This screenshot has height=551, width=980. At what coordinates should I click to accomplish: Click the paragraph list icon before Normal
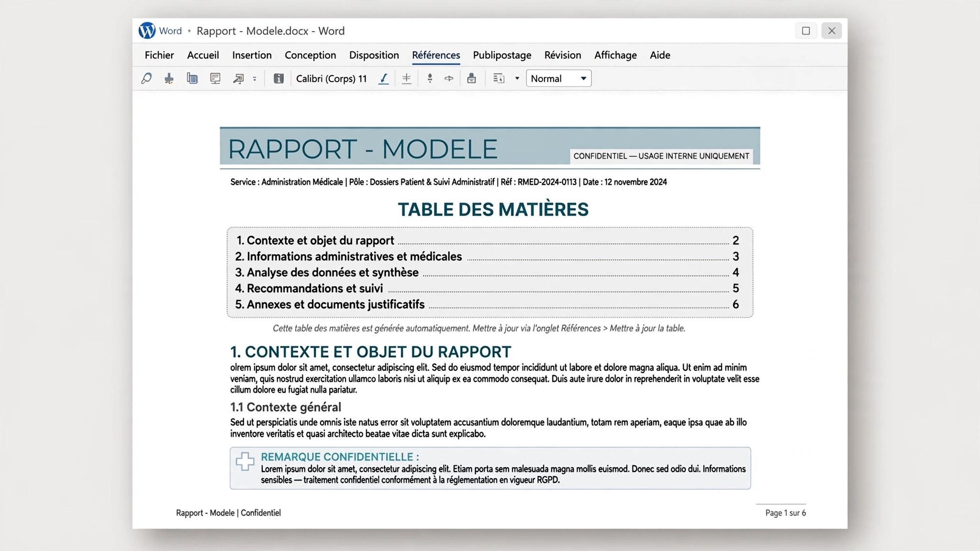pyautogui.click(x=499, y=78)
